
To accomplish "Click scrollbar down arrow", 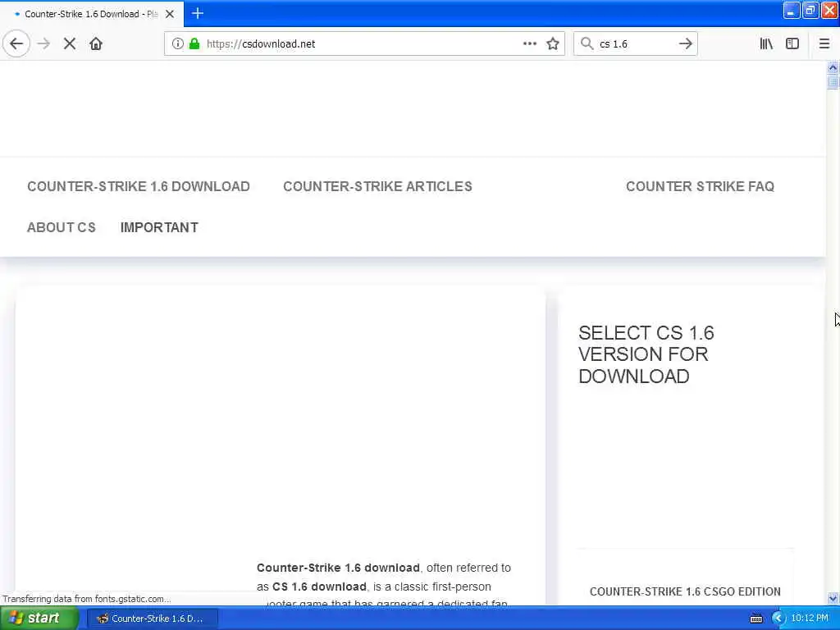I will pos(833,598).
